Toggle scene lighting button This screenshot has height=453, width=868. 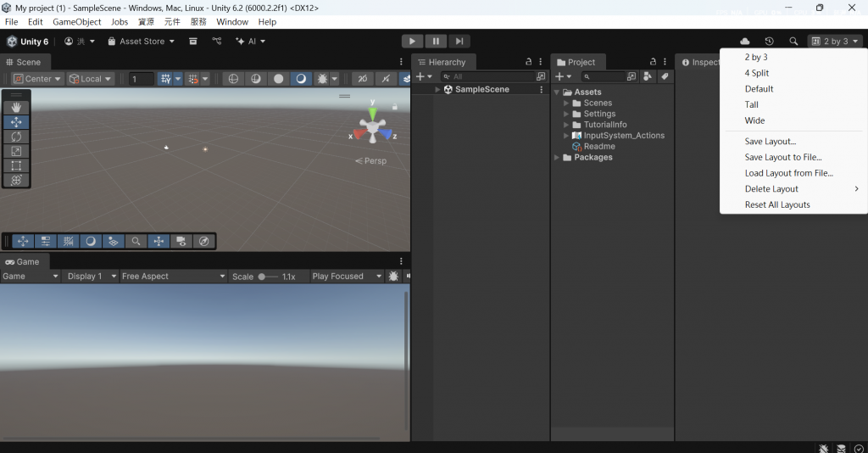tap(386, 79)
